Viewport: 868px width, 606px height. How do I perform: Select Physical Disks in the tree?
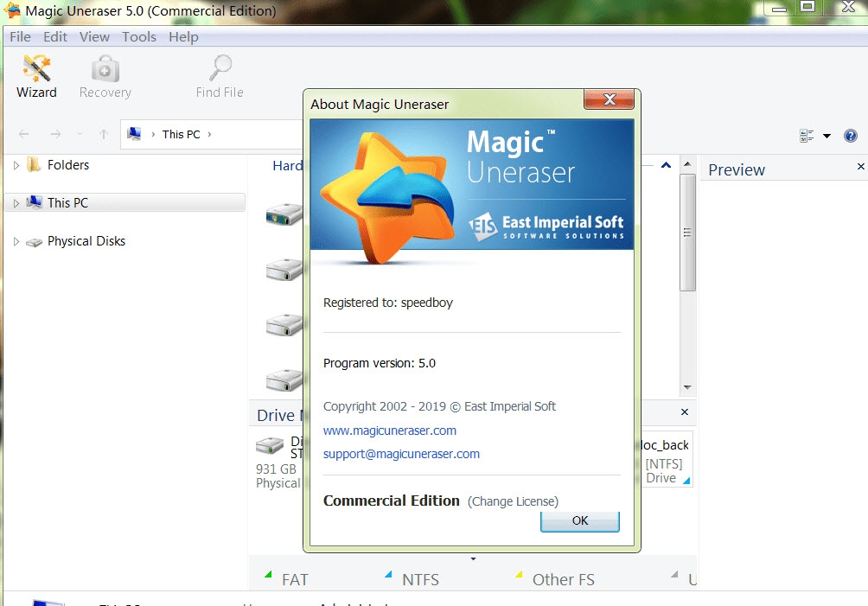[86, 241]
